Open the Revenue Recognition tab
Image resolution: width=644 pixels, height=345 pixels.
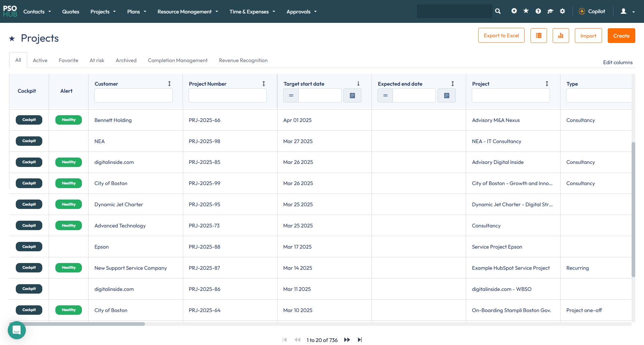pyautogui.click(x=243, y=60)
